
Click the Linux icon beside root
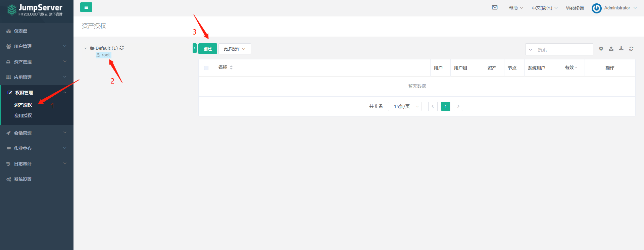click(98, 55)
